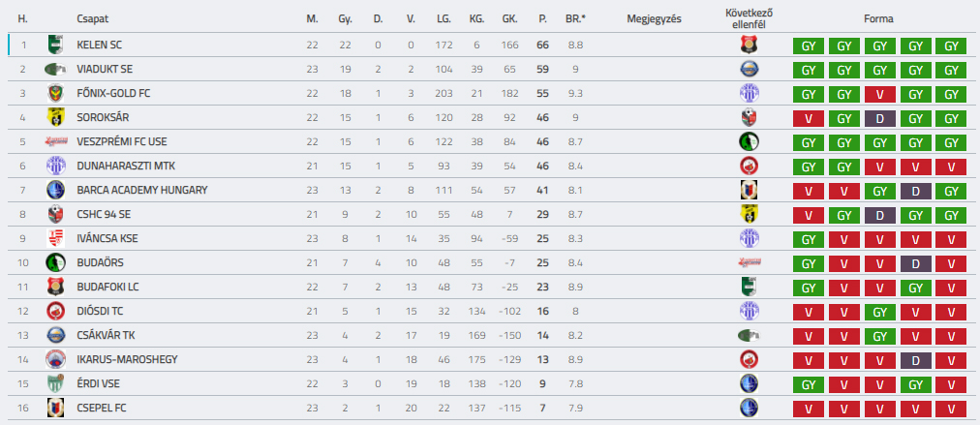Click Csákvár TK's green GY form badge
Screen dimensions: 980x425
click(x=880, y=336)
